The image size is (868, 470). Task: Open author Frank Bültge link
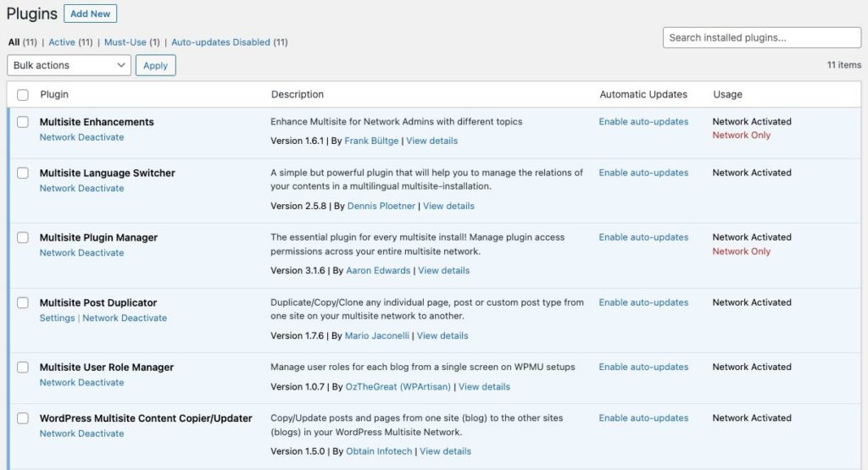pyautogui.click(x=371, y=141)
